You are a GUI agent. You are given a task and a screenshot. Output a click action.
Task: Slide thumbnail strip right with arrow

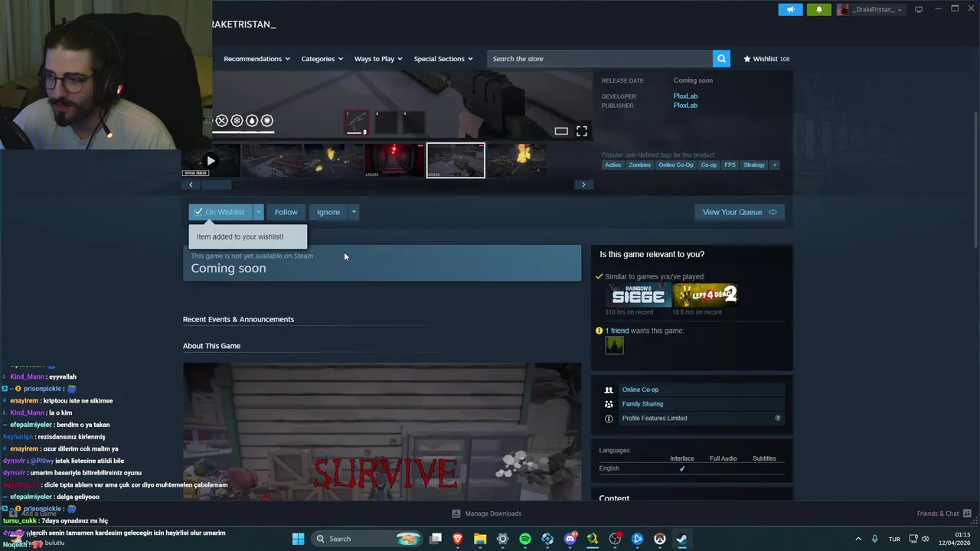click(583, 184)
